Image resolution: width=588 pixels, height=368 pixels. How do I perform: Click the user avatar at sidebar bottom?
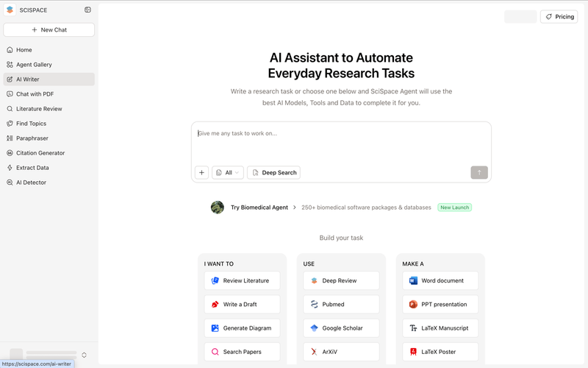16,355
